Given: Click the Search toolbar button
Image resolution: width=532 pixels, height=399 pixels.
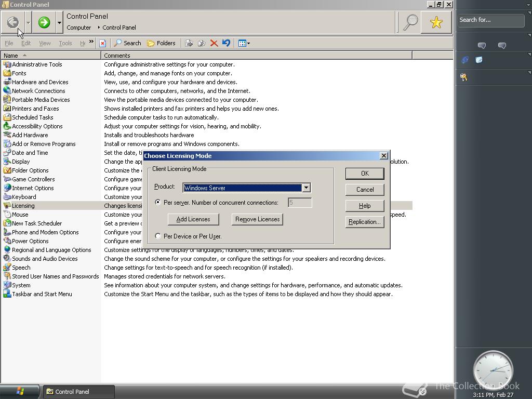Looking at the screenshot, I should (128, 43).
